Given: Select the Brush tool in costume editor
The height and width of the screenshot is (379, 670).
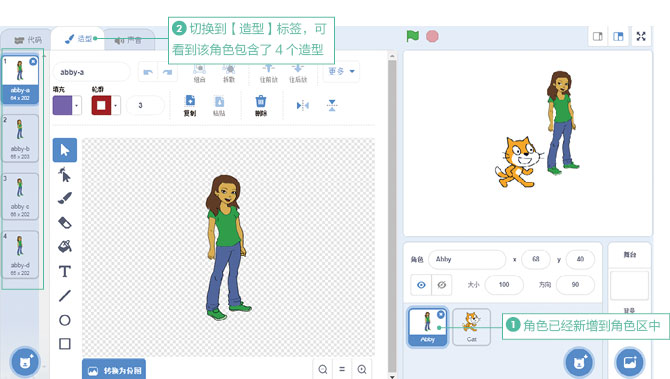Looking at the screenshot, I should [65, 198].
